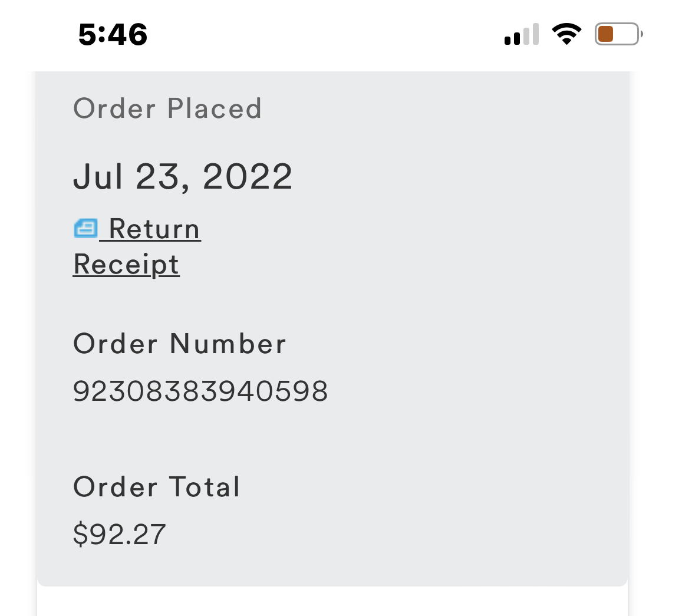The height and width of the screenshot is (616, 682).
Task: Tap the orange charge fill inside battery
Action: tap(606, 34)
